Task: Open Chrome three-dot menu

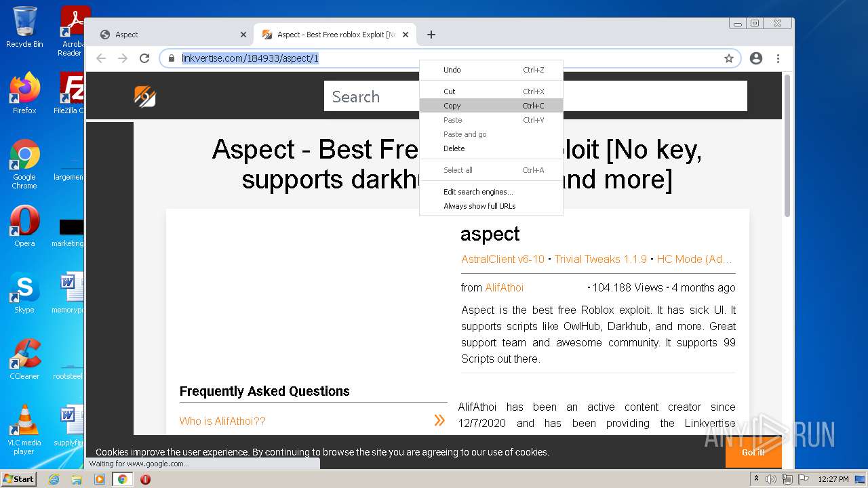Action: [778, 58]
